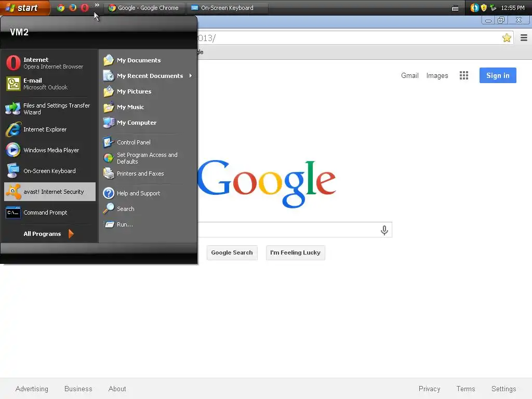Launch Windows Media Player

coord(49,150)
